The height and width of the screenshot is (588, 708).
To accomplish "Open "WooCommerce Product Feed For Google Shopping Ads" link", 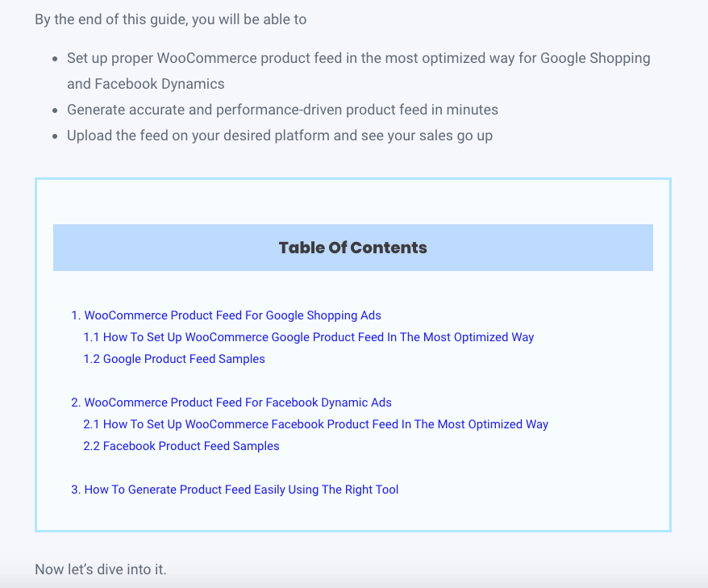I will click(232, 315).
